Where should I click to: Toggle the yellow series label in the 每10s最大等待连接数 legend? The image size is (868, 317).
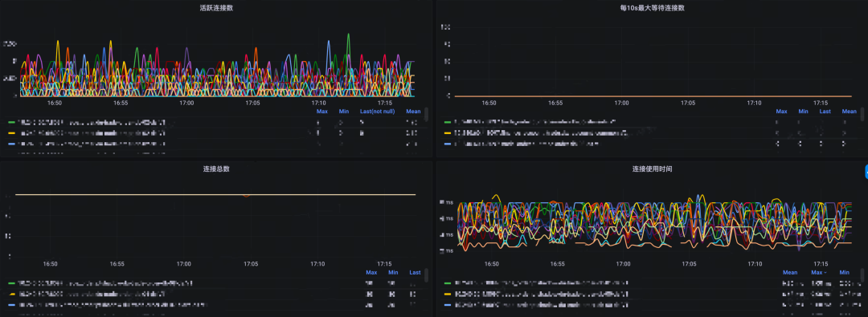tap(541, 132)
